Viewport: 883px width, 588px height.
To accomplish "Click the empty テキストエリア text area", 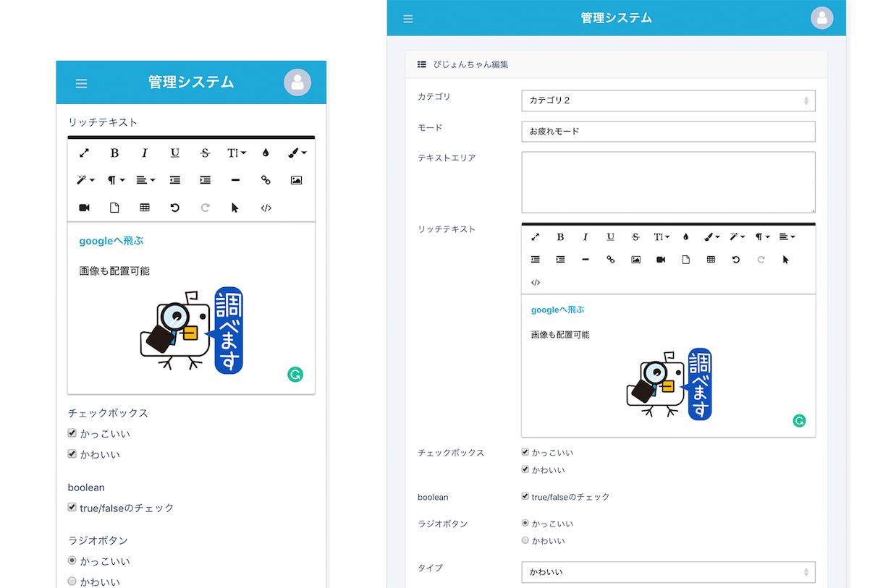I will pos(668,182).
